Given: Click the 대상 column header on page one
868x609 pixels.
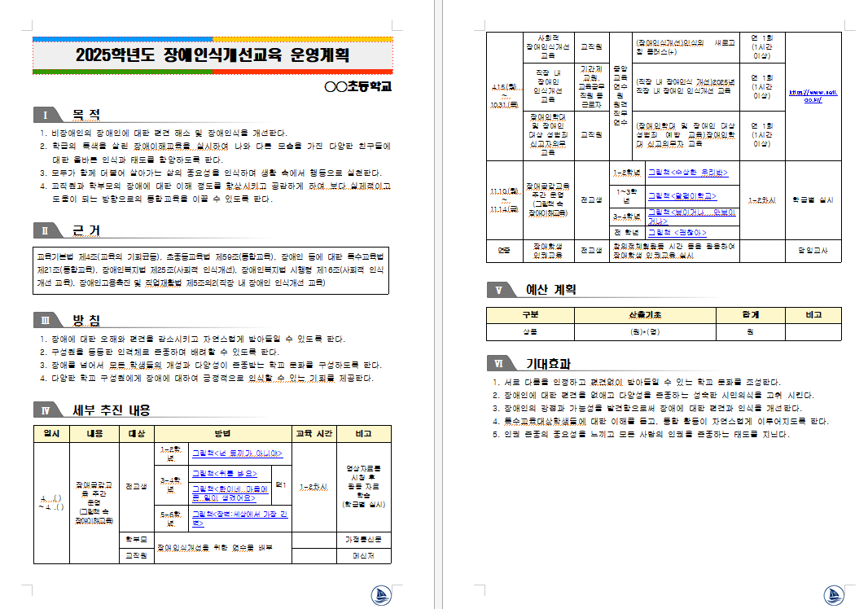Looking at the screenshot, I should pyautogui.click(x=137, y=433).
